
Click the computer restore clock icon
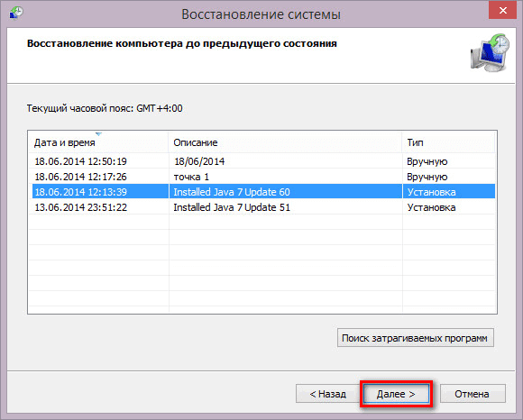click(x=491, y=52)
